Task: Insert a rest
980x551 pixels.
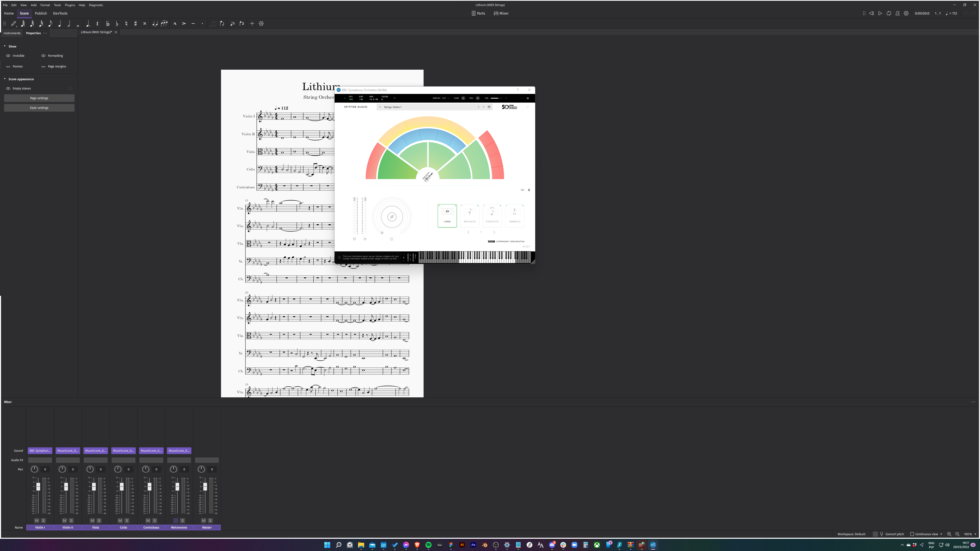Action: [x=98, y=23]
